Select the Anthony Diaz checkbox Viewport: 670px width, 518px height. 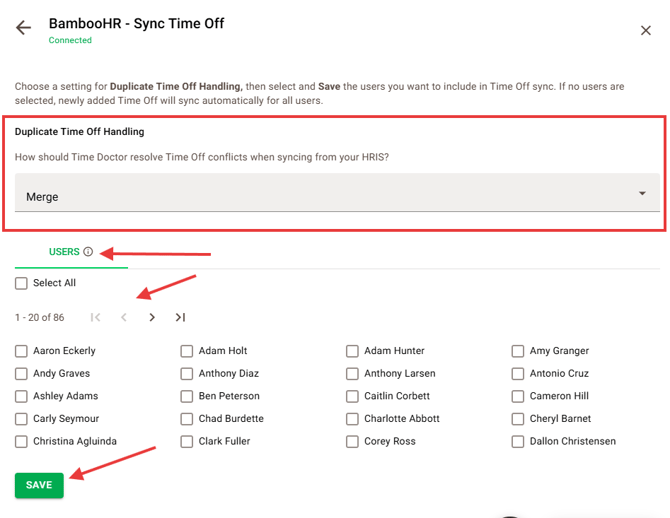(x=187, y=374)
